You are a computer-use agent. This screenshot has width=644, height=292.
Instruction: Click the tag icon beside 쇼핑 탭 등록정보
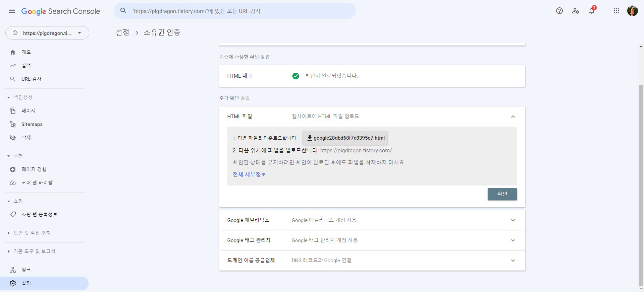tap(13, 214)
